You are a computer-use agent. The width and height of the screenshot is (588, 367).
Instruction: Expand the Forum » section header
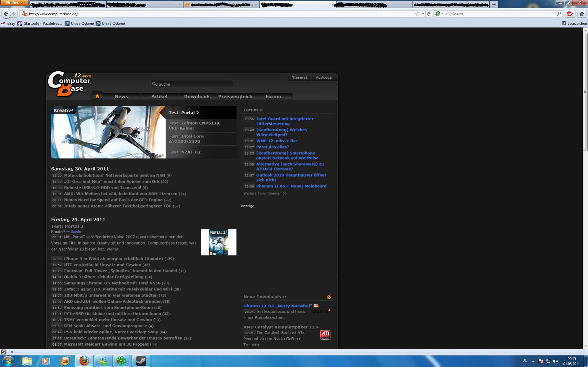point(253,110)
